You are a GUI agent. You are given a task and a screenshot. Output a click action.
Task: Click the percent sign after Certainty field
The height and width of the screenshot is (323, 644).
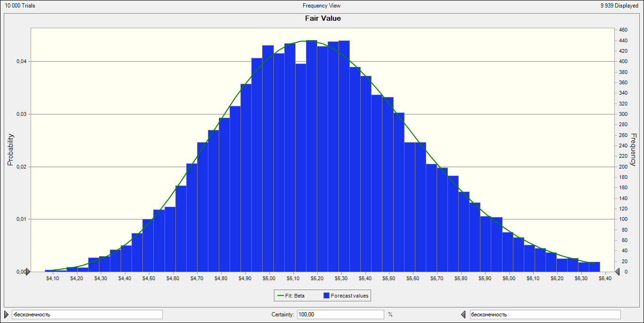(x=390, y=315)
